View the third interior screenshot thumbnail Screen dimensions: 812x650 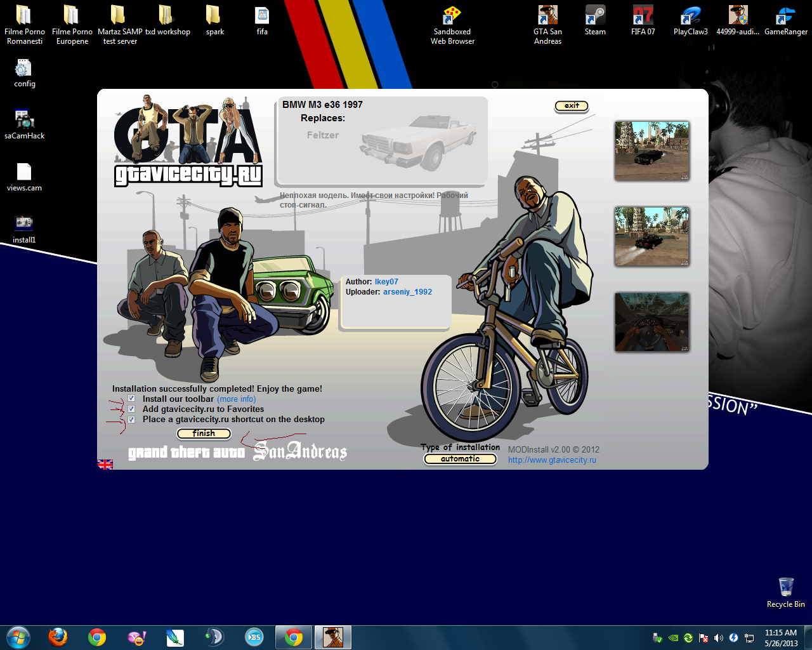[652, 322]
